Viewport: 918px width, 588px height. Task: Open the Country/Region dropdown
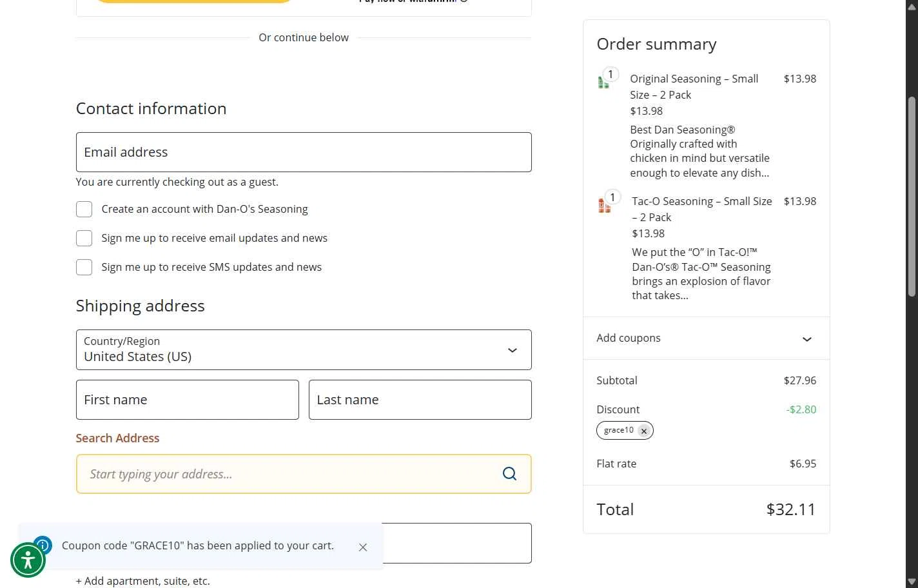click(304, 350)
